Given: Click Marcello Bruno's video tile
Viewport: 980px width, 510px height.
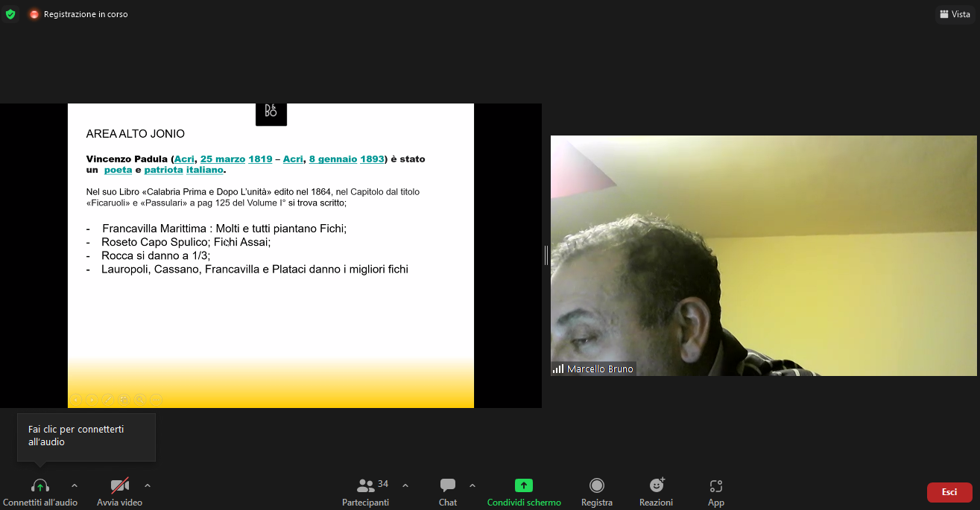Looking at the screenshot, I should click(x=763, y=255).
